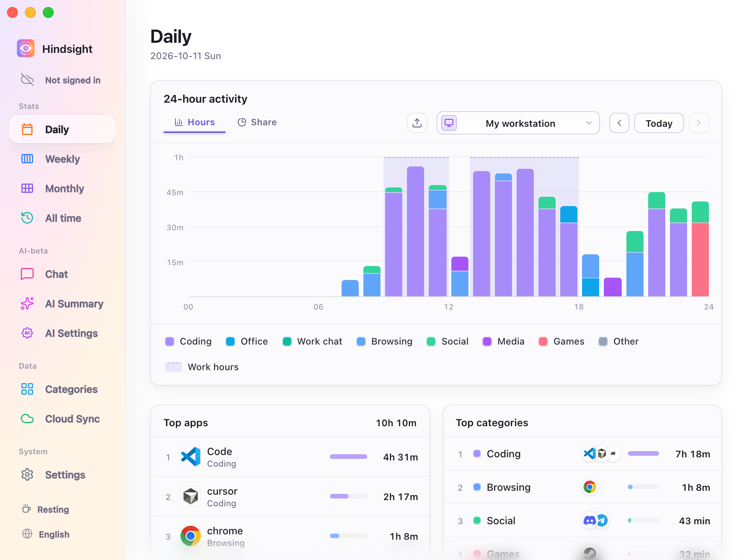Image resolution: width=747 pixels, height=560 pixels.
Task: Select AI Summary in the sidebar
Action: [x=62, y=303]
